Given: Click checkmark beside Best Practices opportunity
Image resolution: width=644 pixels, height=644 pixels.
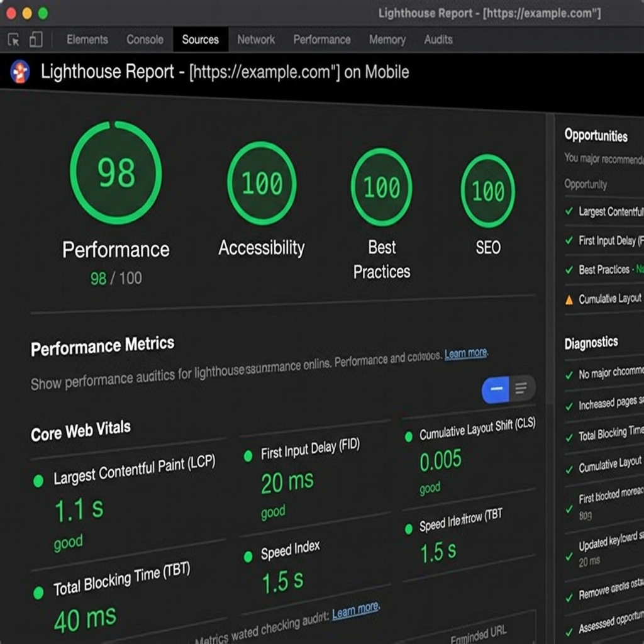Looking at the screenshot, I should point(569,270).
